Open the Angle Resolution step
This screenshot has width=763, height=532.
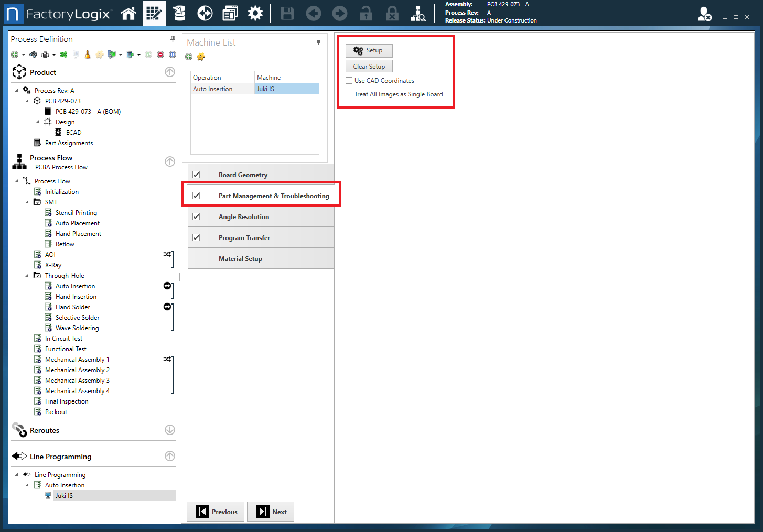pyautogui.click(x=244, y=216)
